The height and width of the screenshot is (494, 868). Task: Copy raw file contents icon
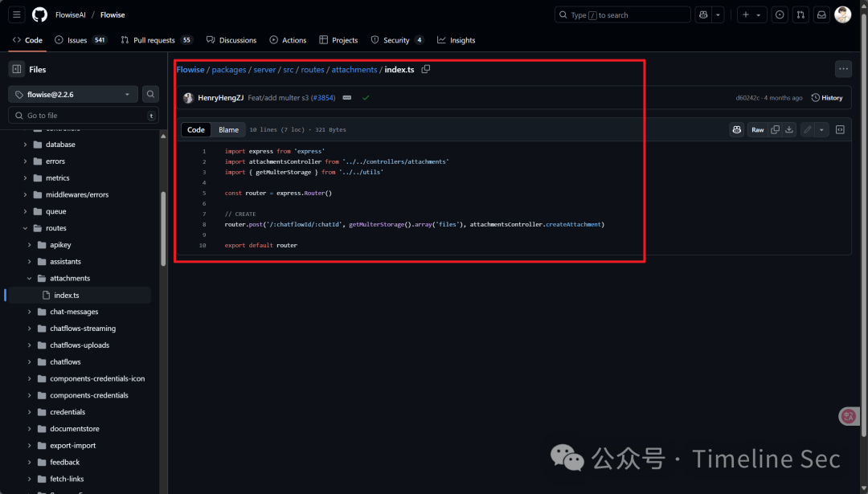click(x=775, y=129)
